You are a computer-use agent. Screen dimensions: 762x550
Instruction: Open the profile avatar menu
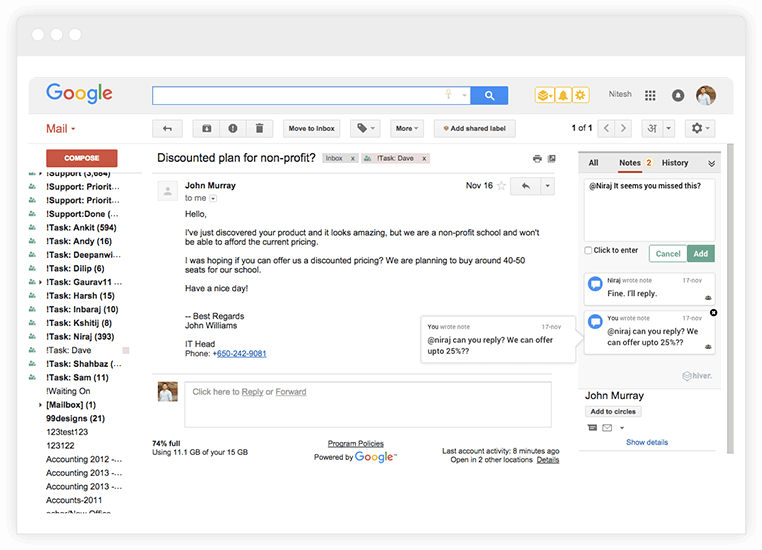(706, 95)
